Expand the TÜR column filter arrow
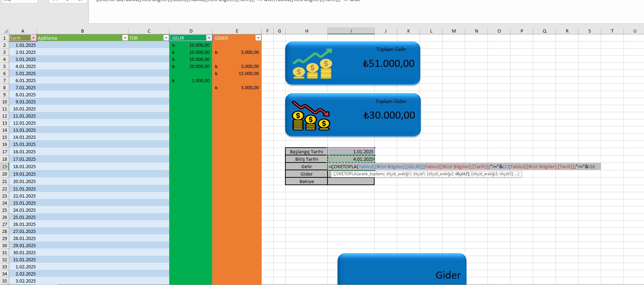644x285 pixels. (x=166, y=38)
